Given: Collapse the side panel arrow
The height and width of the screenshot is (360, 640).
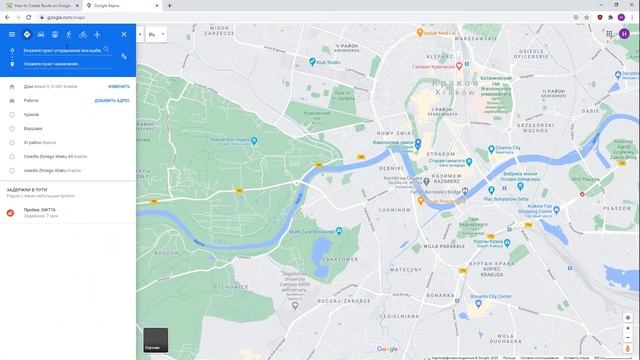Looking at the screenshot, I should [140, 35].
